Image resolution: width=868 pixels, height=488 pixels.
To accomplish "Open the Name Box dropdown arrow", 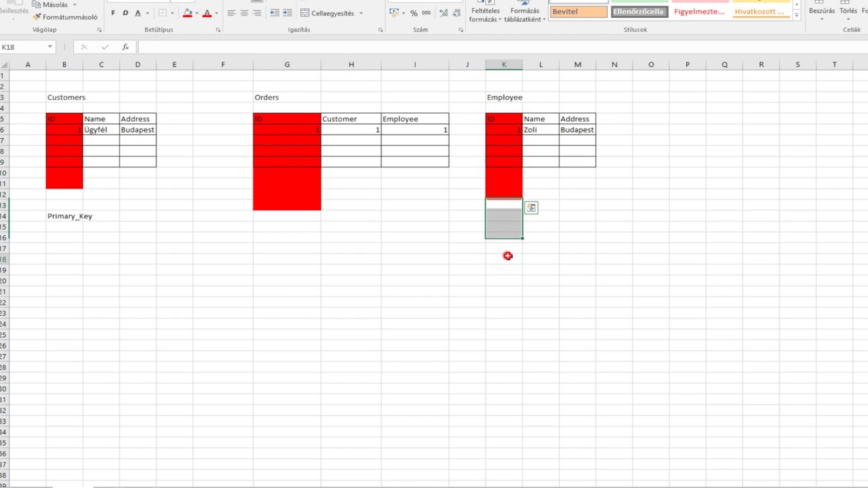I will 50,47.
